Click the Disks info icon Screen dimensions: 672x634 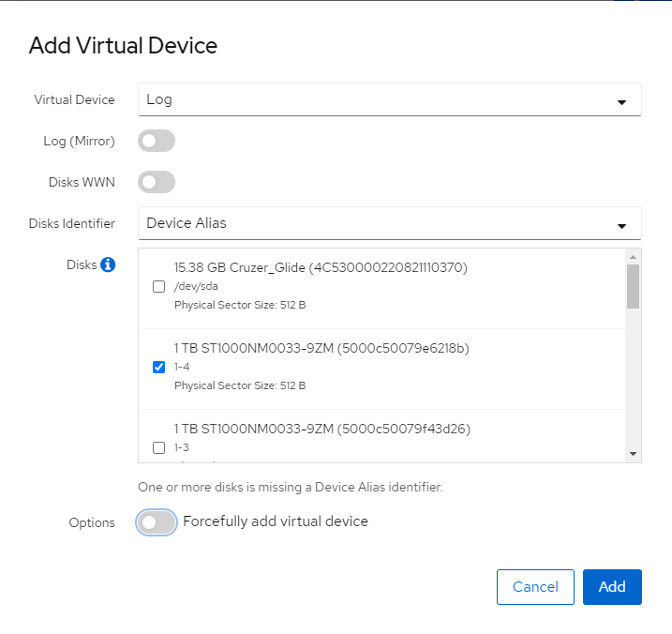108,264
